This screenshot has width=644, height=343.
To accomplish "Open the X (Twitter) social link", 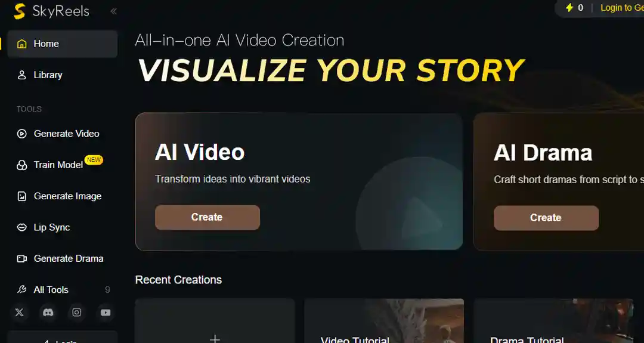I will [x=19, y=313].
